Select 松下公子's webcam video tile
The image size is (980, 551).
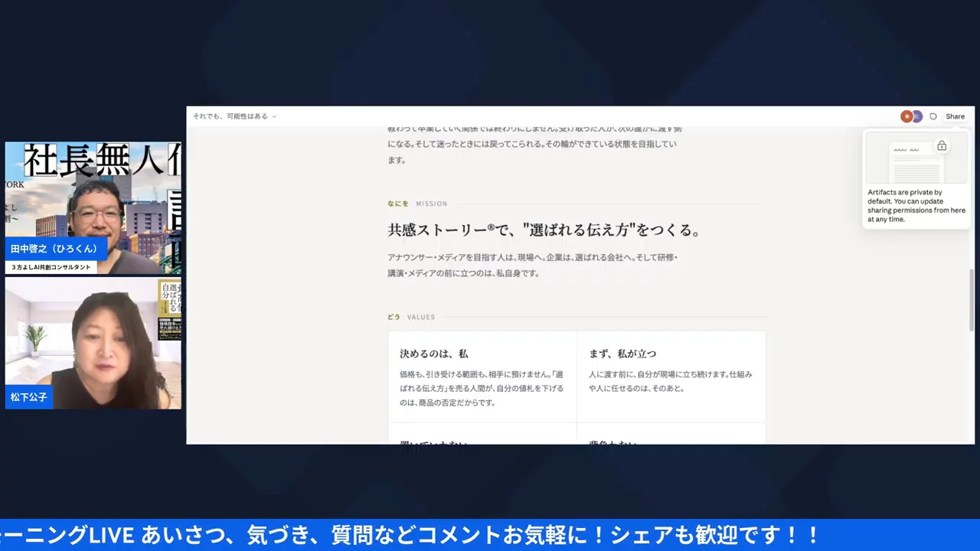[x=93, y=343]
